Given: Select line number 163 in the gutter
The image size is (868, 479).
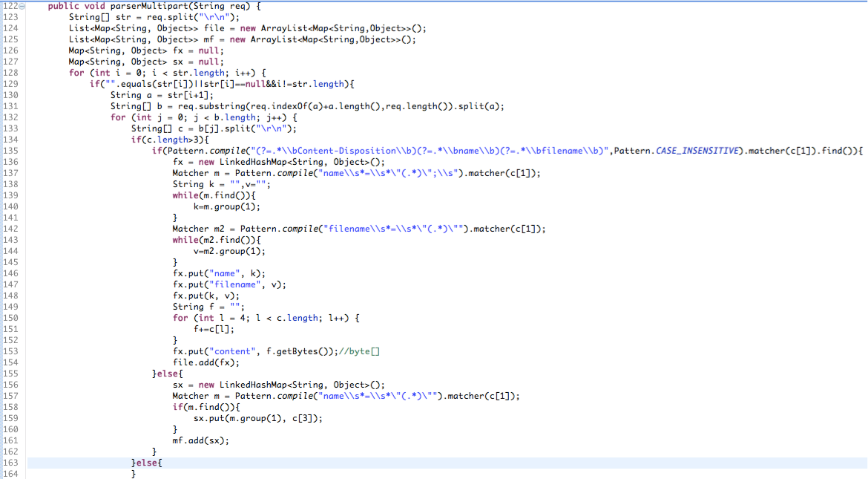Looking at the screenshot, I should click(10, 463).
